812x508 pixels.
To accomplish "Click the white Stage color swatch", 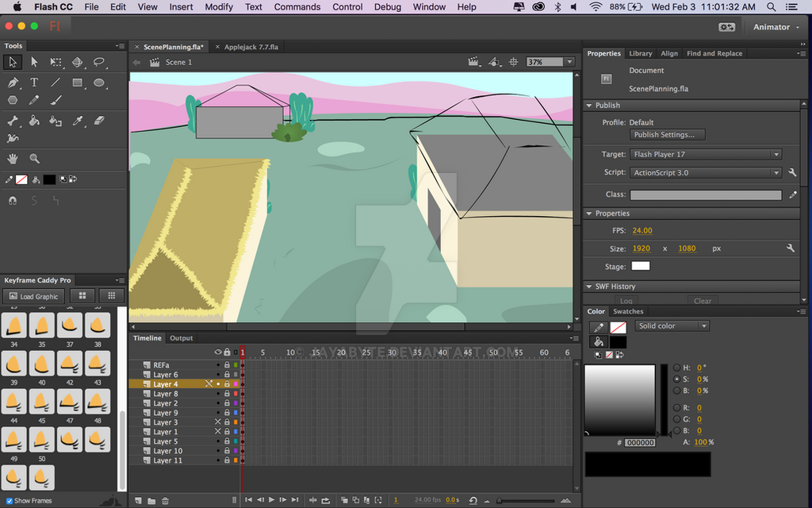I will [641, 266].
